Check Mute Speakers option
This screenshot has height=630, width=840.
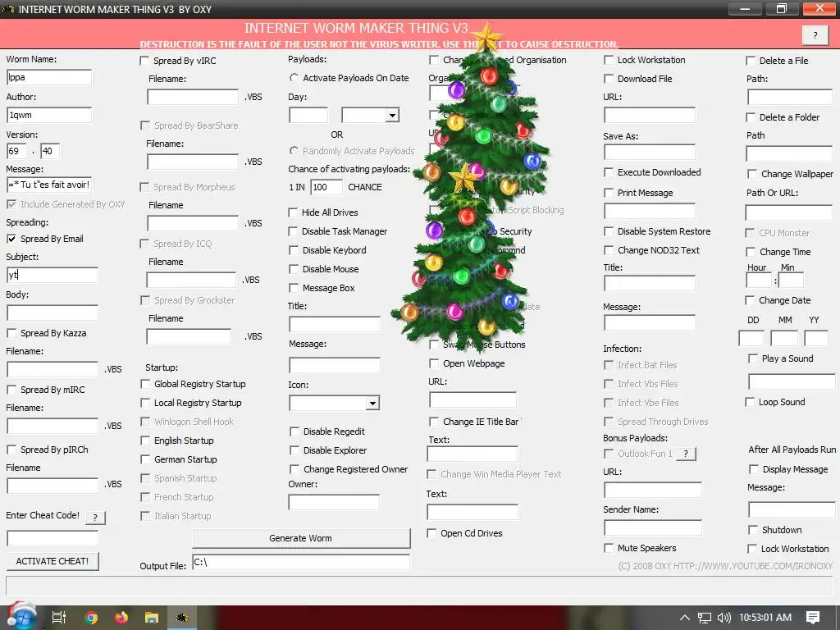[609, 548]
